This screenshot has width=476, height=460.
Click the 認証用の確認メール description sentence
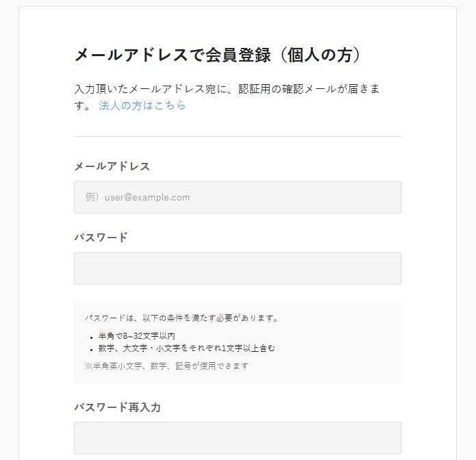pyautogui.click(x=226, y=90)
